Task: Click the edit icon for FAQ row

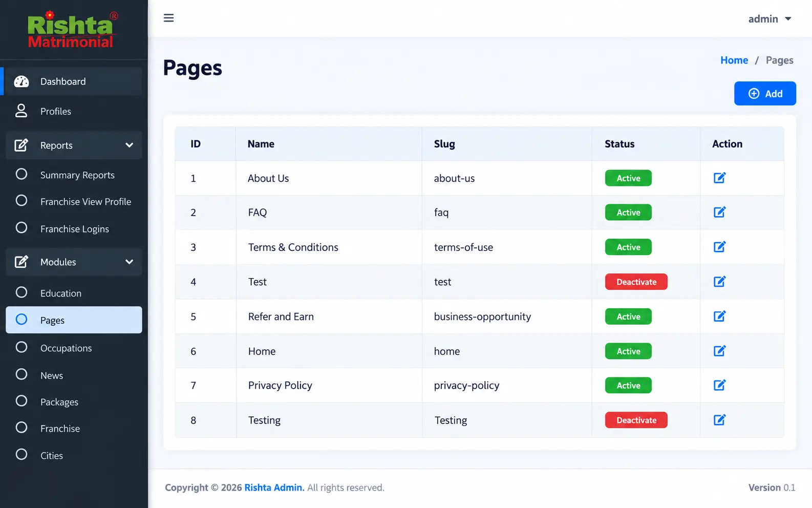Action: pos(719,213)
